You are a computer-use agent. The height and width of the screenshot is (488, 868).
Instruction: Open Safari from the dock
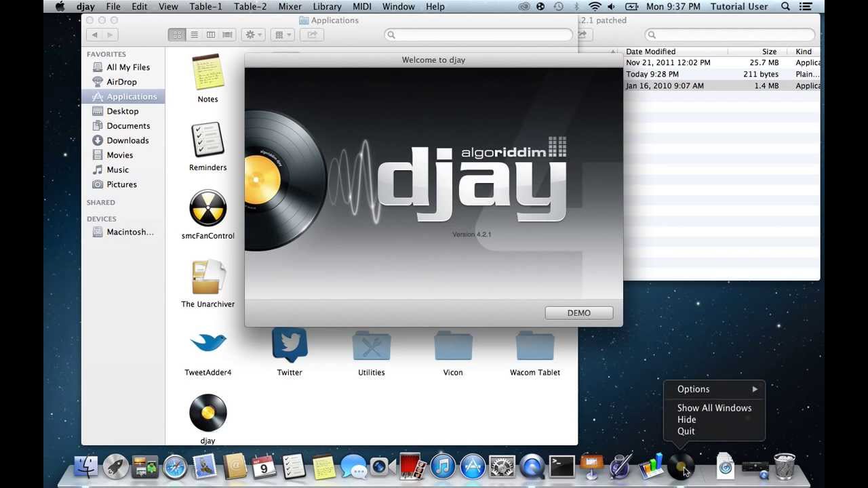175,466
